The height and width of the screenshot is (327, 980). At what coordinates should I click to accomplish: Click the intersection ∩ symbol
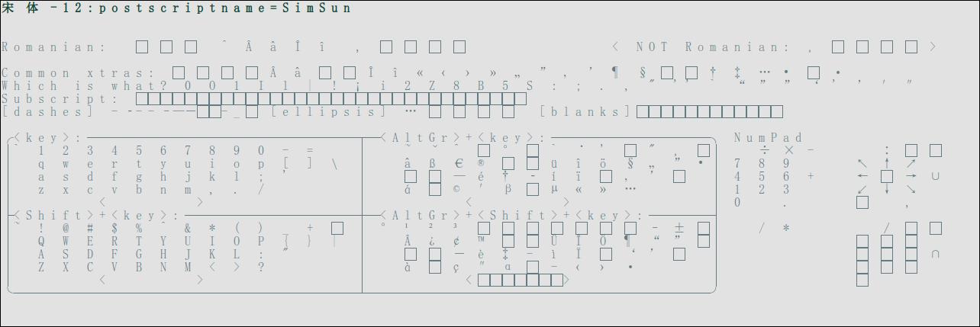(936, 254)
